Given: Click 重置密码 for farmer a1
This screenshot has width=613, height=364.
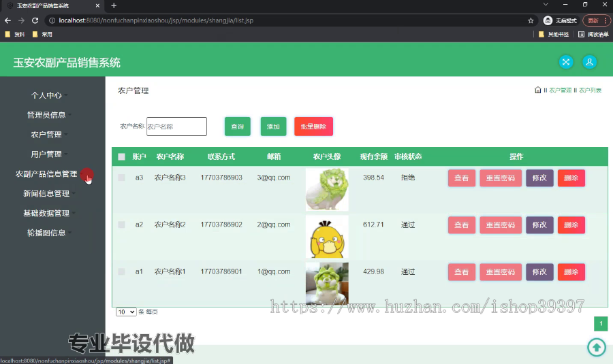Looking at the screenshot, I should point(501,272).
